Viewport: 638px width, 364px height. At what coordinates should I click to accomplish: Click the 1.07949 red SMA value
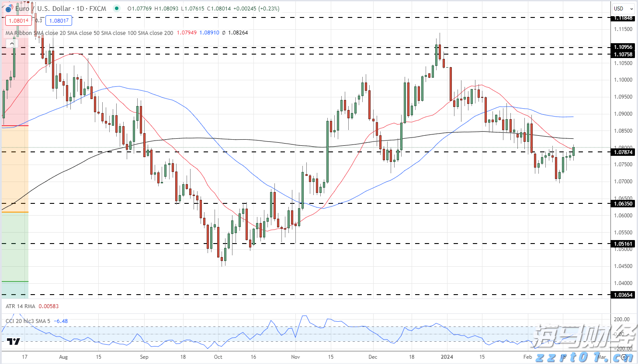pos(187,33)
